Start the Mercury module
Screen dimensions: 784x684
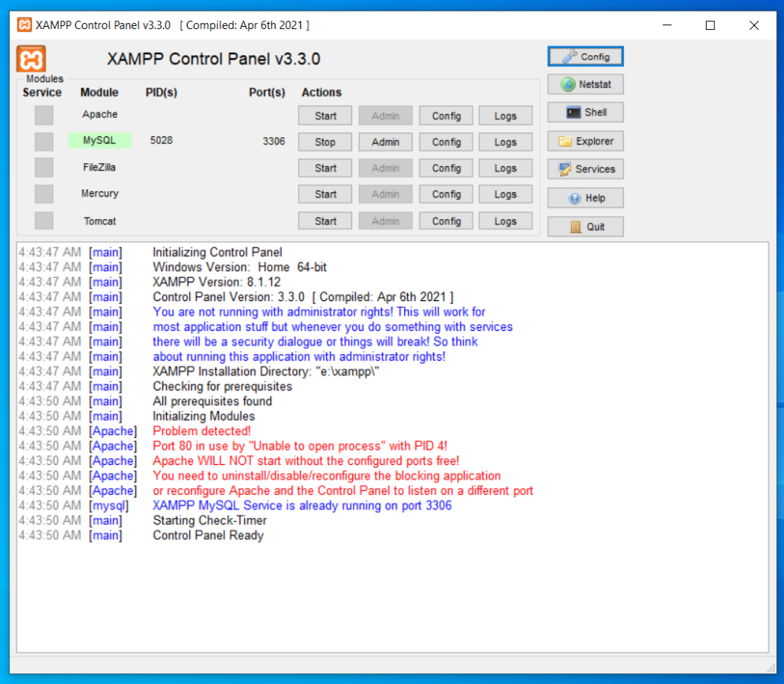325,194
